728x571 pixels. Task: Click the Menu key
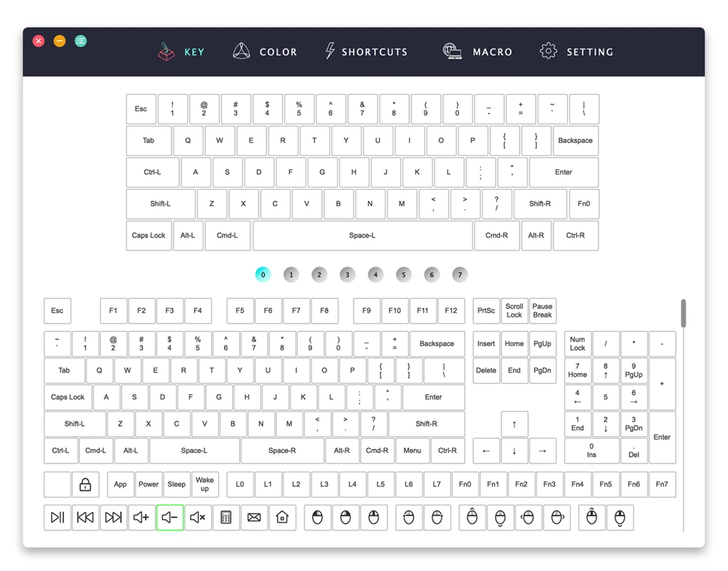pyautogui.click(x=412, y=451)
